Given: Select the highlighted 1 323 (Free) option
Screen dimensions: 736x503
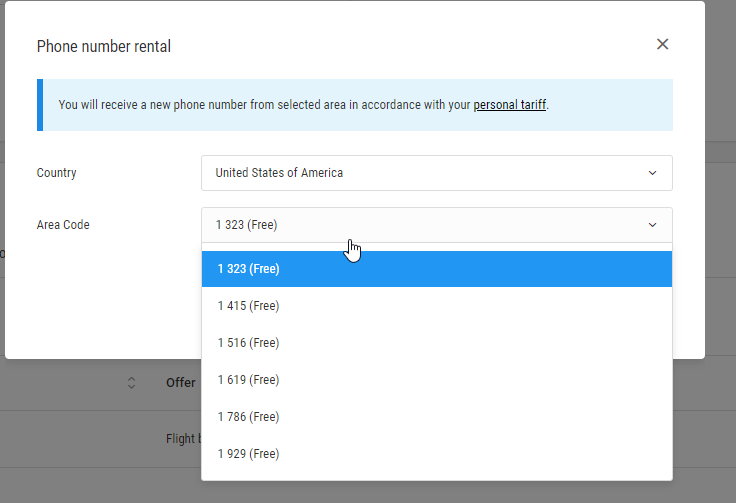Looking at the screenshot, I should click(437, 269).
